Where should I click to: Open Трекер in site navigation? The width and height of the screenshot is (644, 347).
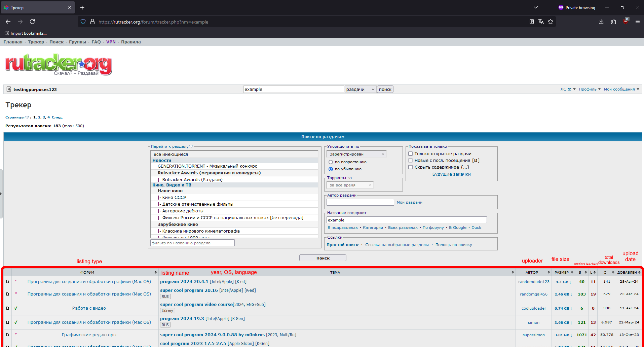pos(36,42)
